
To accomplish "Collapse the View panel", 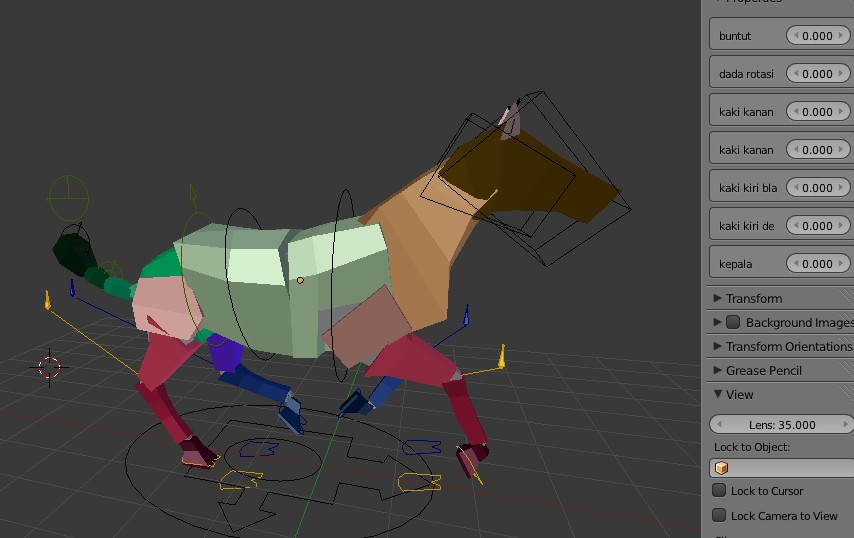I will click(x=717, y=394).
